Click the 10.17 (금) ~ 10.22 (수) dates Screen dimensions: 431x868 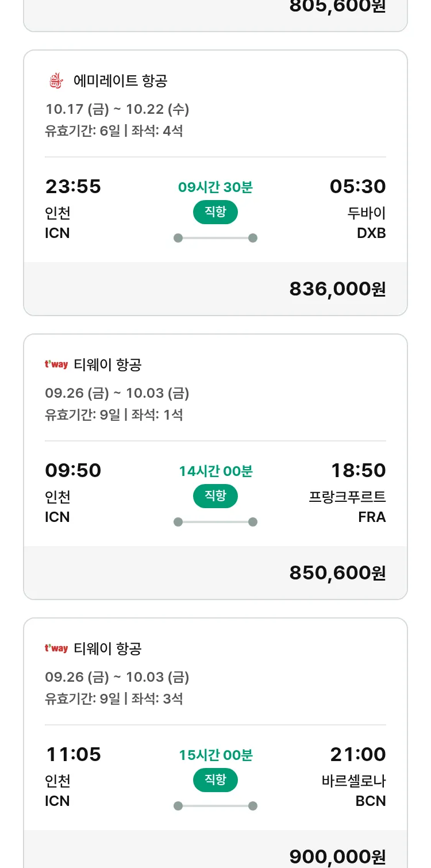[x=117, y=109]
